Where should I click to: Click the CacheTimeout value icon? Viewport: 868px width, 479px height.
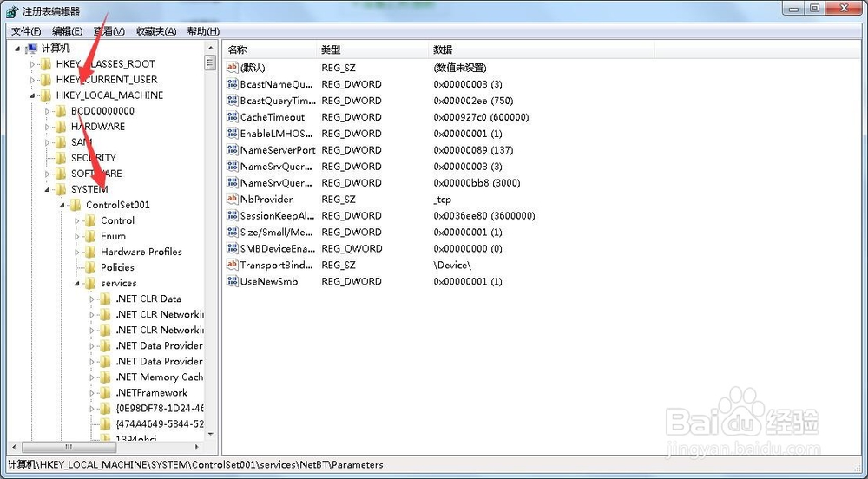[x=233, y=116]
